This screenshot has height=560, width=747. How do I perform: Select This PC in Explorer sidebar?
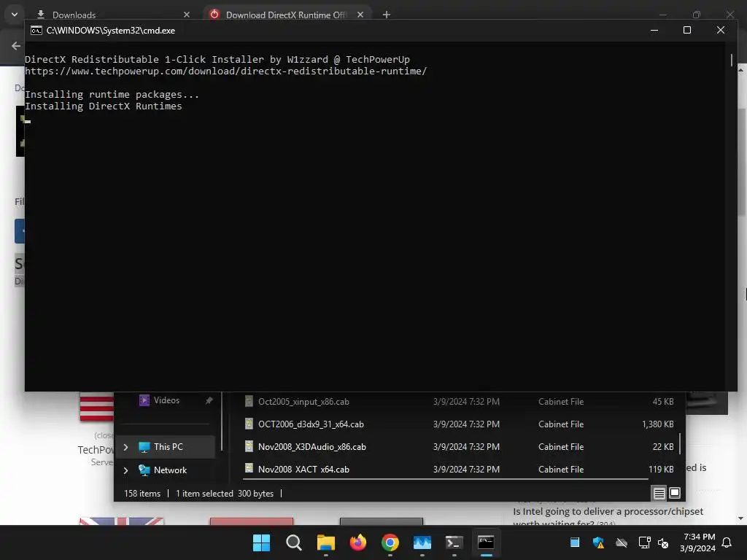point(167,447)
